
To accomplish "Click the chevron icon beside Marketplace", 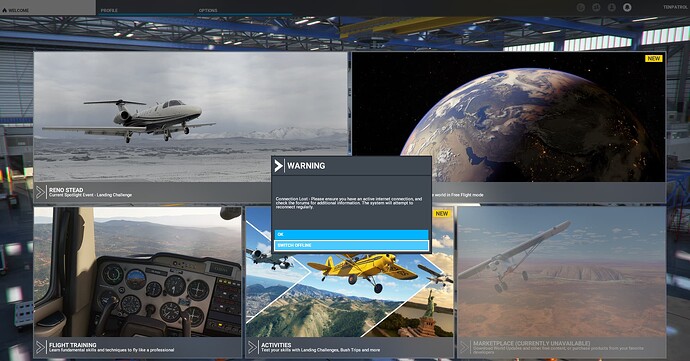I will [x=464, y=347].
